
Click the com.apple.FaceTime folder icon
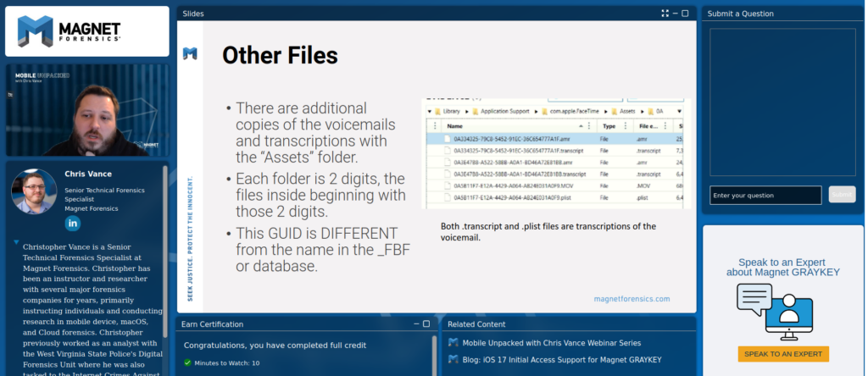pos(545,111)
